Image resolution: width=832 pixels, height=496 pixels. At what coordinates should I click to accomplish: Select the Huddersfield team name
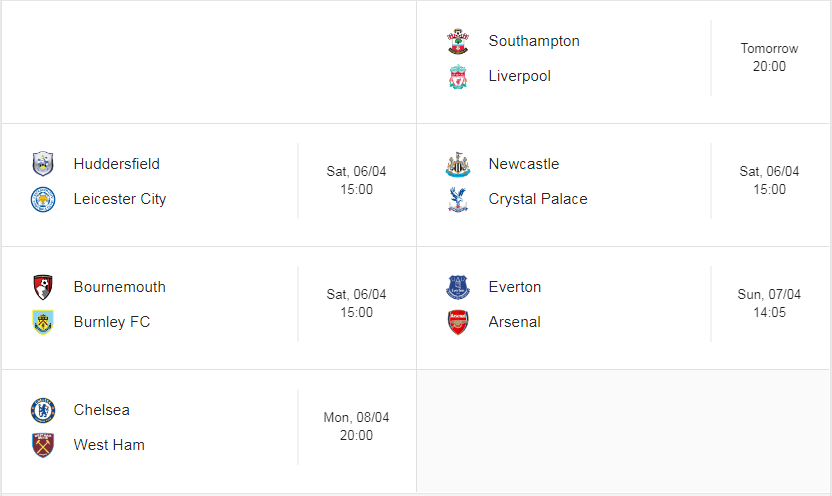[116, 164]
